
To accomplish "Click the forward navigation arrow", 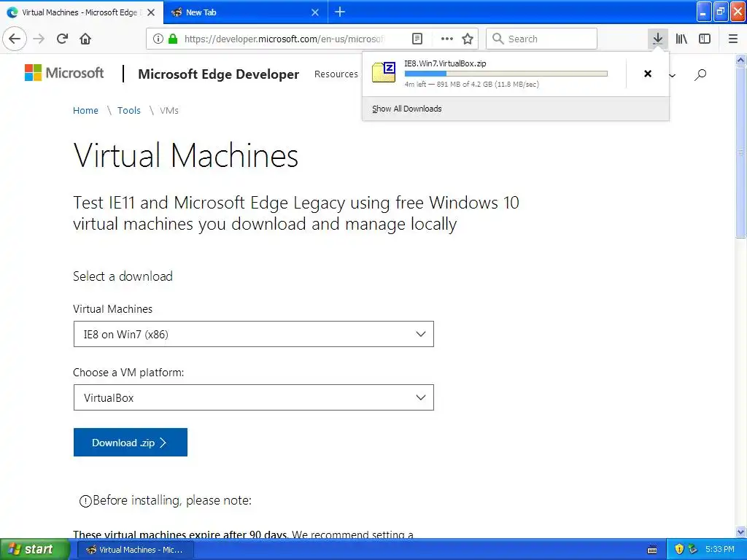I will tap(39, 39).
